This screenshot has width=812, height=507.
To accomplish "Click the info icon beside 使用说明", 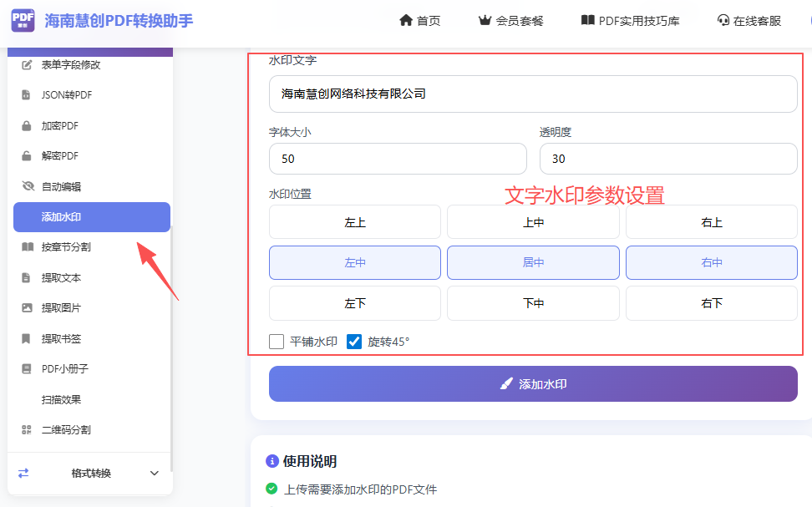I will [272, 461].
